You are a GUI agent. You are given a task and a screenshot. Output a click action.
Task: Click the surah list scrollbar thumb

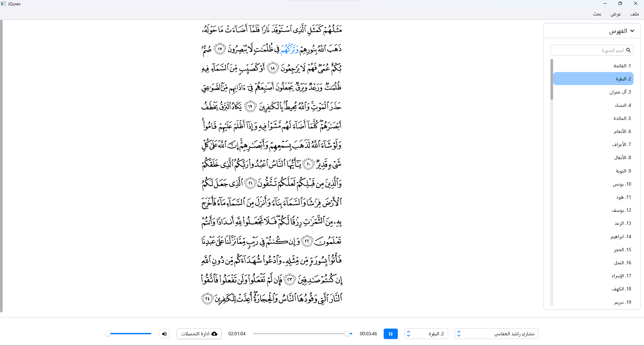tap(552, 79)
